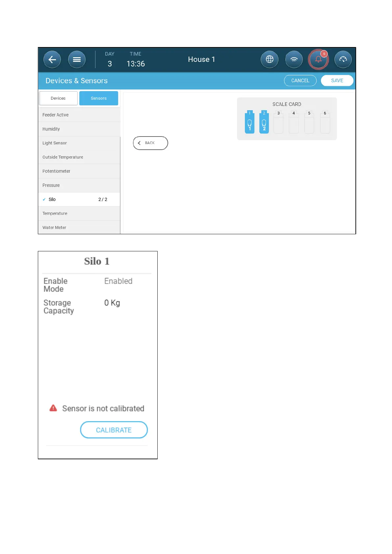The width and height of the screenshot is (392, 554).
Task: Edit the Storage Capacity 0 Kg value
Action: 112,303
